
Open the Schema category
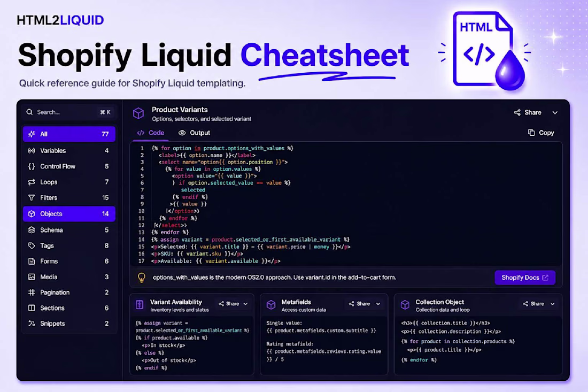pos(68,230)
